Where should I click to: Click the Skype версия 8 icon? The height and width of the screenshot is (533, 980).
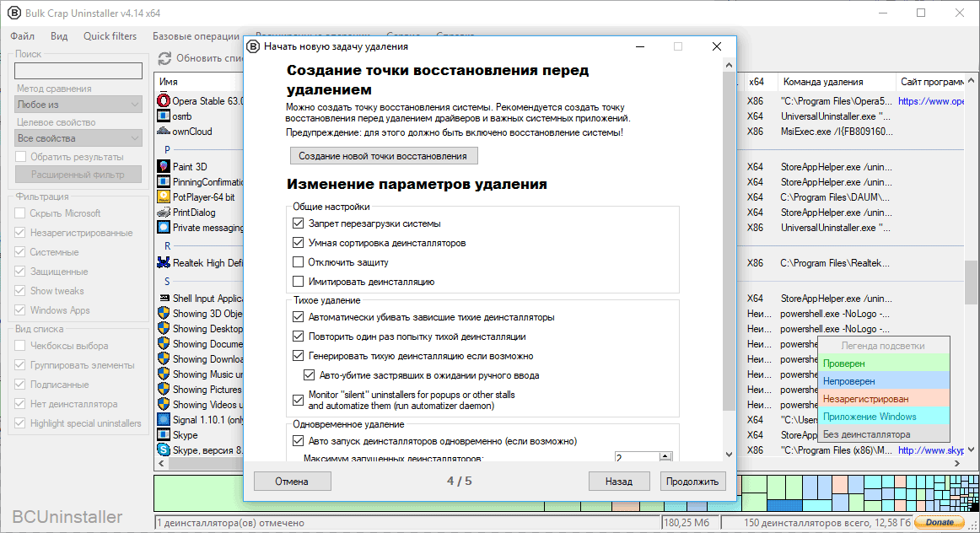tap(164, 450)
